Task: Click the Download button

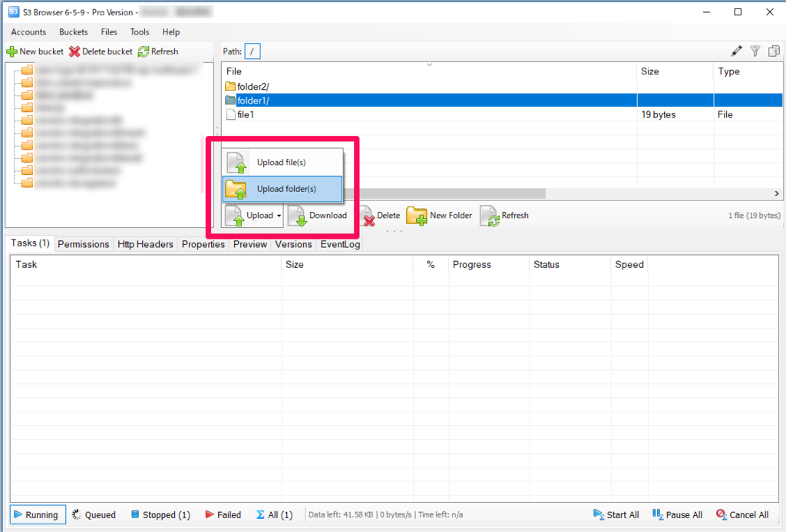Action: (x=318, y=216)
